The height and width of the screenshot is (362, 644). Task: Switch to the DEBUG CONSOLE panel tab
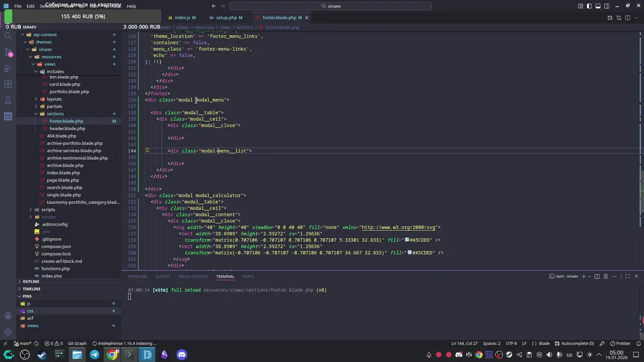(x=193, y=277)
